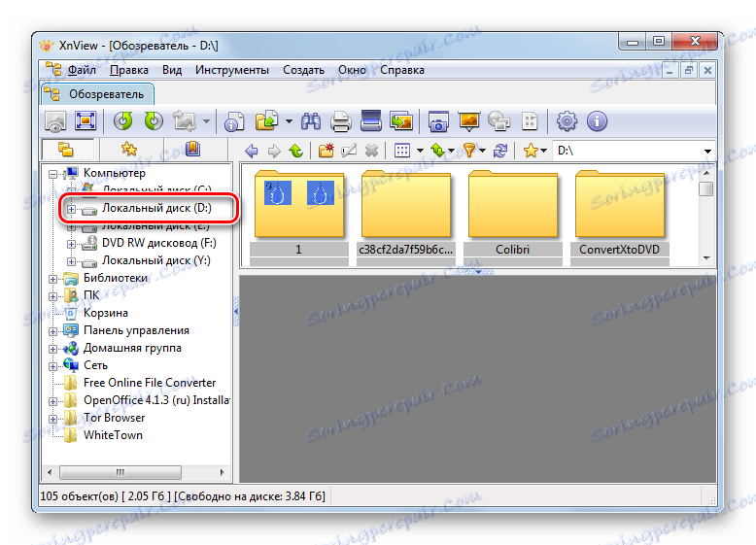Click the tree scrollbar right arrow
Viewport: 756px width, 545px height.
tap(222, 472)
